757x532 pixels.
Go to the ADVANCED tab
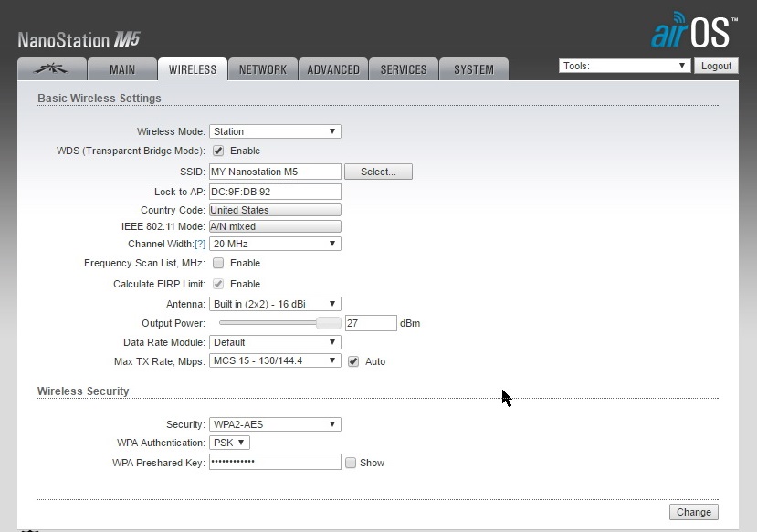[x=333, y=69]
